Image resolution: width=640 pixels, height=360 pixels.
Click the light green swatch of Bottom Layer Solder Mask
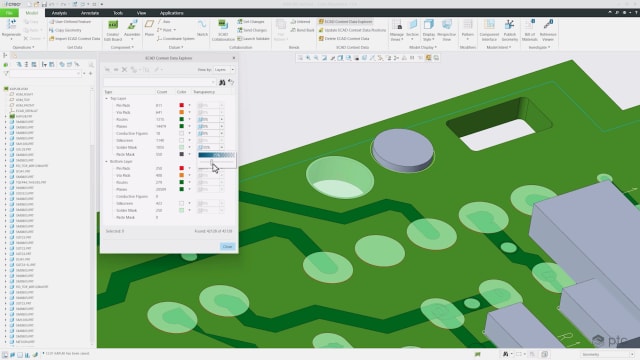click(x=182, y=210)
